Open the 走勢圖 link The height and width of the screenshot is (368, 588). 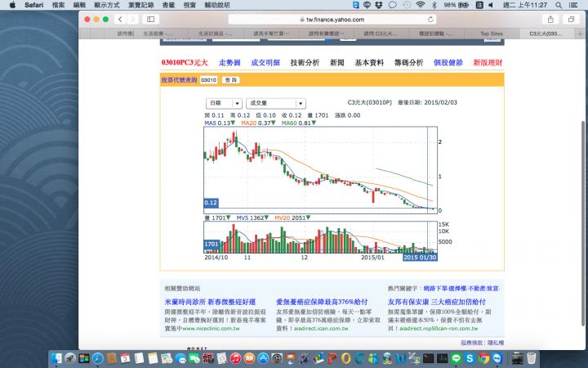coord(229,63)
